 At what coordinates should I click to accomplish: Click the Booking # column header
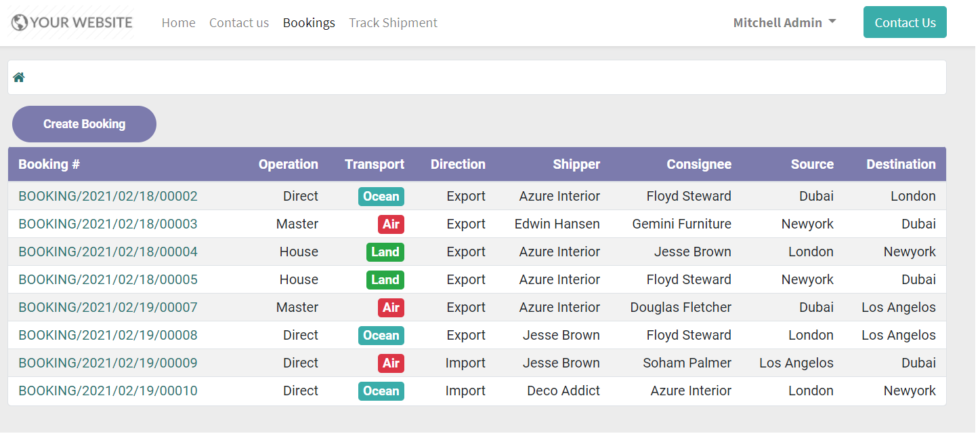(x=49, y=164)
